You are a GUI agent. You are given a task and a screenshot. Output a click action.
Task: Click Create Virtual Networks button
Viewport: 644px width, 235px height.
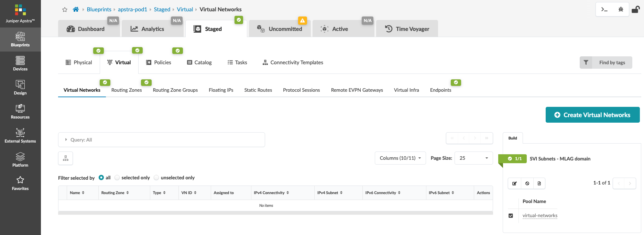tap(592, 115)
